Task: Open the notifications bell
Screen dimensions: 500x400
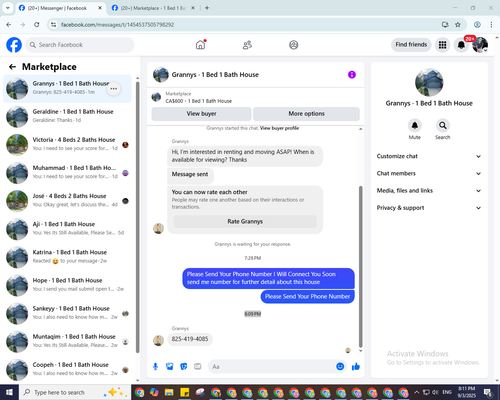Action: coord(461,45)
